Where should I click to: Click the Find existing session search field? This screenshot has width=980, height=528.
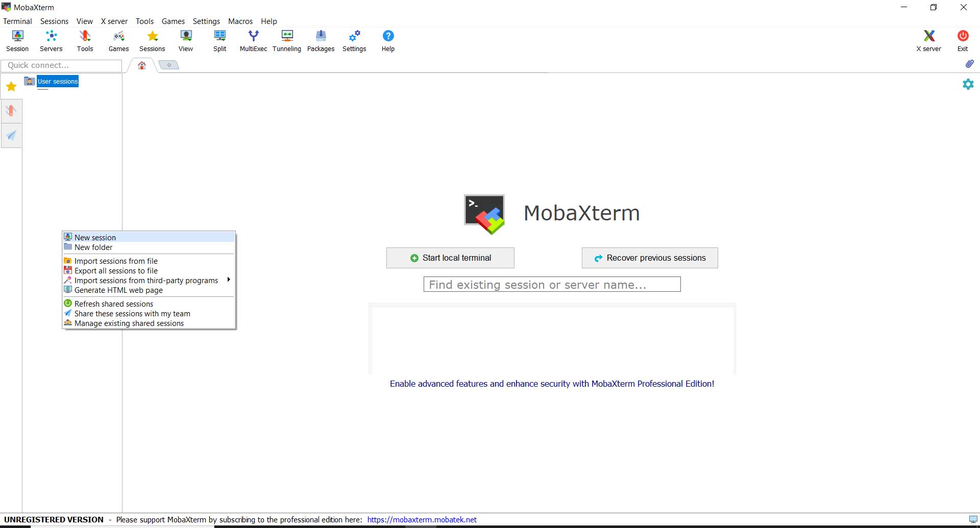coord(552,285)
